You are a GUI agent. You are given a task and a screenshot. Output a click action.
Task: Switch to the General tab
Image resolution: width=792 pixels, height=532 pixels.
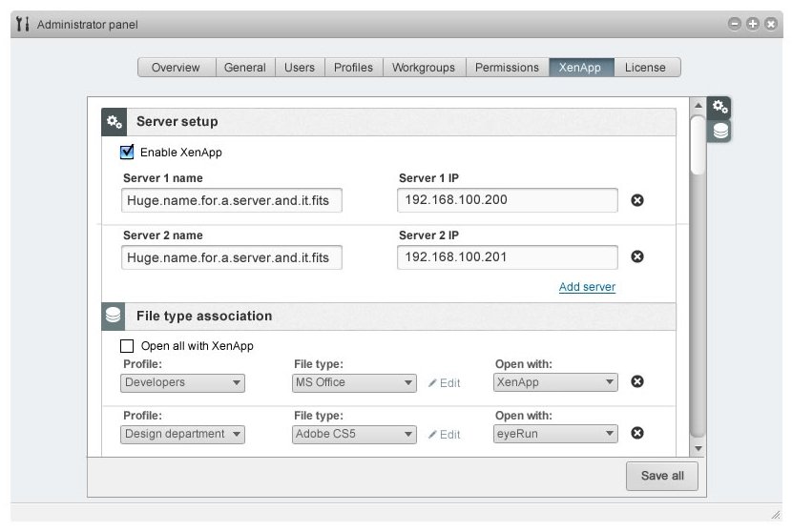pyautogui.click(x=245, y=67)
